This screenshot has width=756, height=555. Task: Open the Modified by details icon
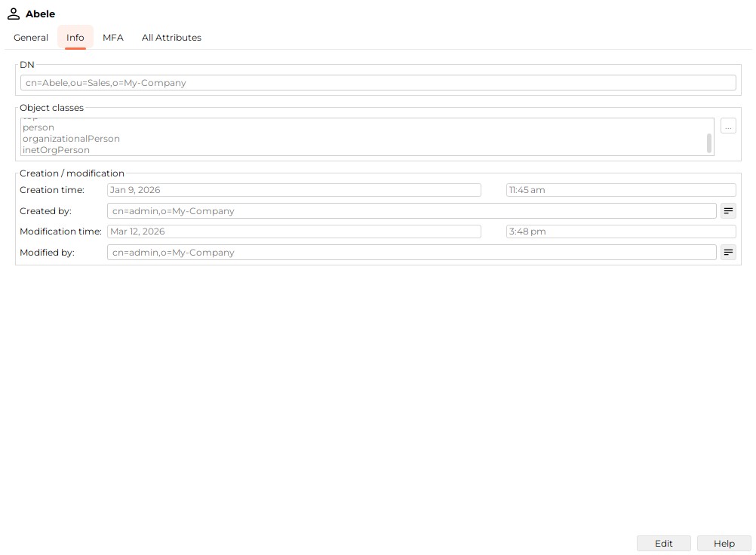click(728, 253)
